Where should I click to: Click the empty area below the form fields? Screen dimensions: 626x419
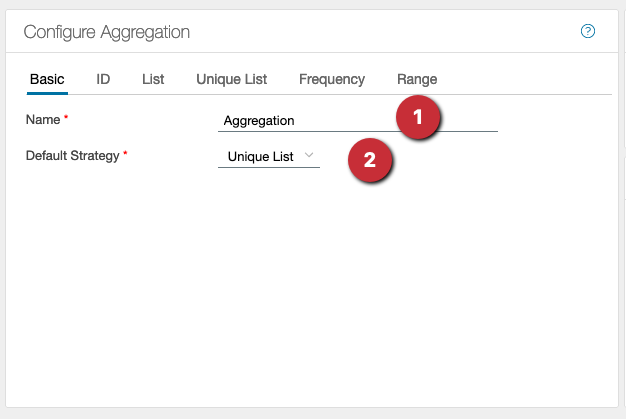pyautogui.click(x=312, y=290)
